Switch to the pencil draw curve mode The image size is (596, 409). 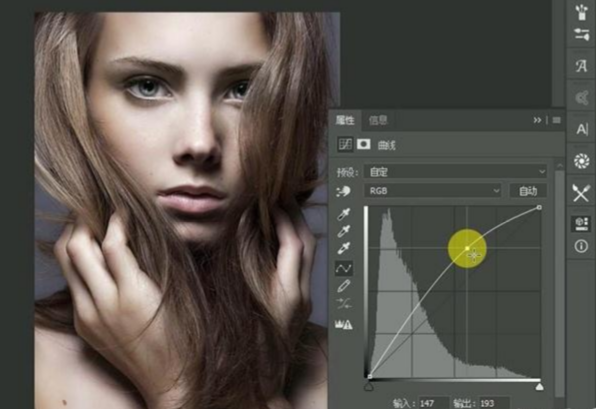click(344, 286)
